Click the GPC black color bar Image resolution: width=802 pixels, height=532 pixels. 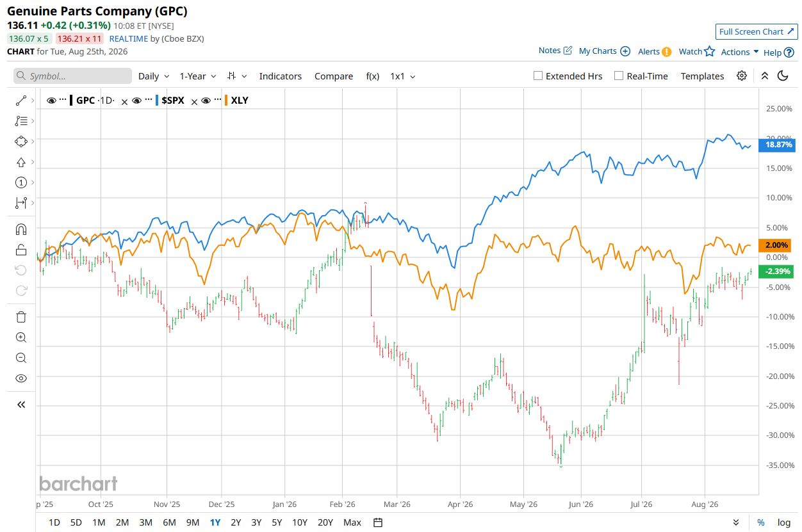[x=71, y=101]
